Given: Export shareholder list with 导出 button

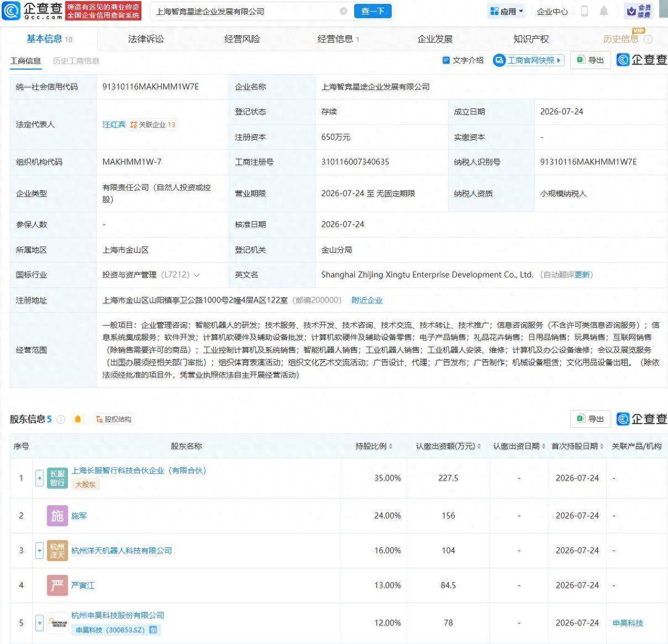Looking at the screenshot, I should coord(590,419).
